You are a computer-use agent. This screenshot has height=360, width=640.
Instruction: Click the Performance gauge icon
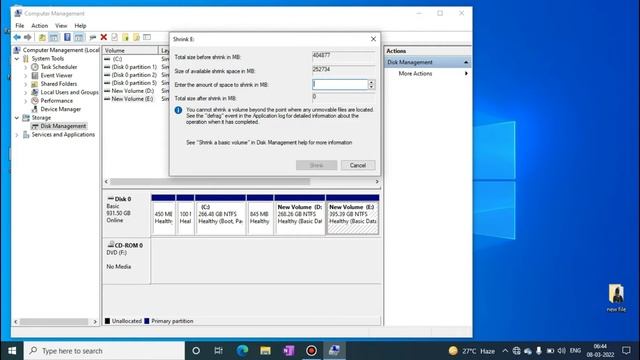pyautogui.click(x=35, y=101)
